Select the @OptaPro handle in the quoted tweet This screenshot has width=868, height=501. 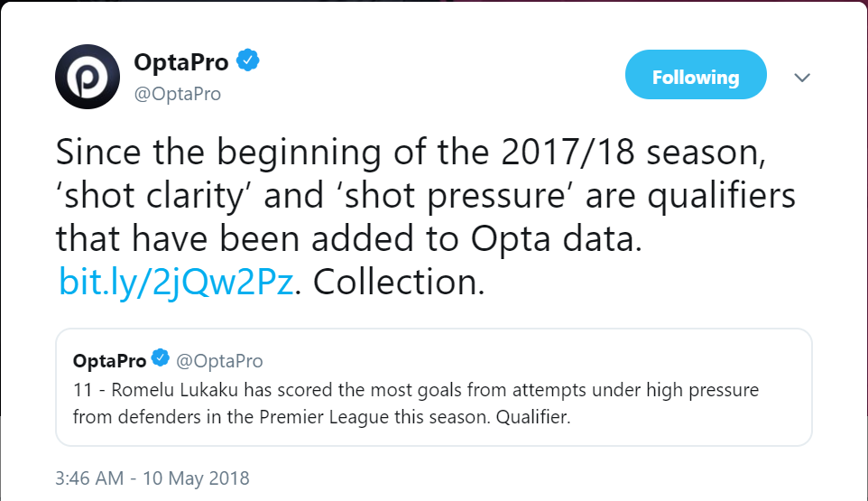(x=219, y=361)
